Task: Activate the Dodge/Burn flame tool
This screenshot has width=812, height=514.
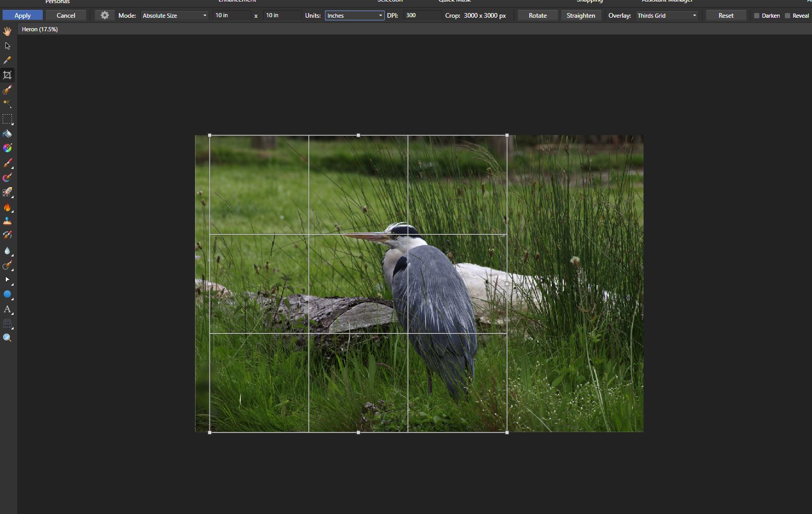Action: coord(7,207)
